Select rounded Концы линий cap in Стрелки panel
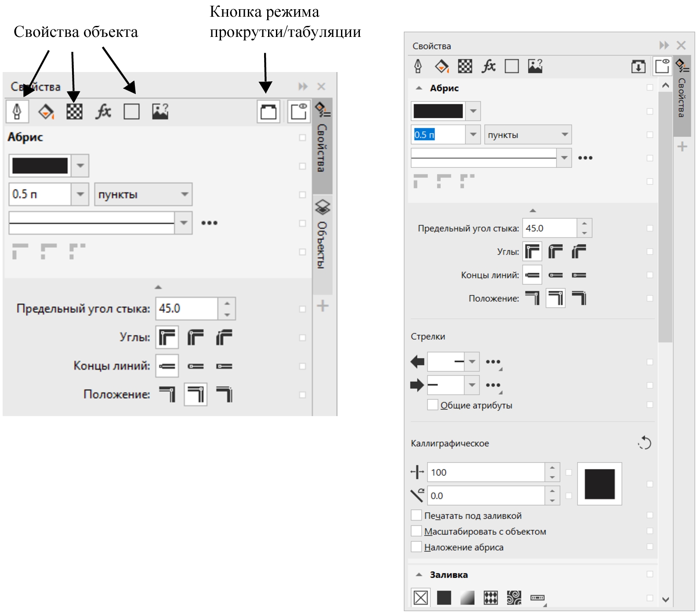The width and height of the screenshot is (700, 616). [555, 275]
